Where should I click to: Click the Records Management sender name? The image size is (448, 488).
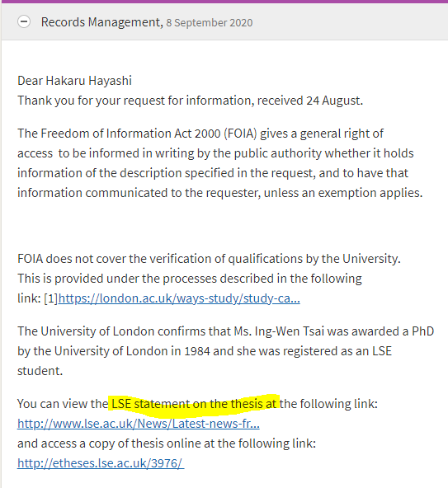coord(101,22)
